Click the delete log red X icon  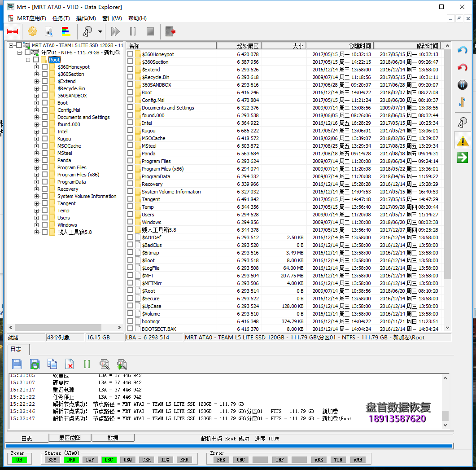click(70, 364)
